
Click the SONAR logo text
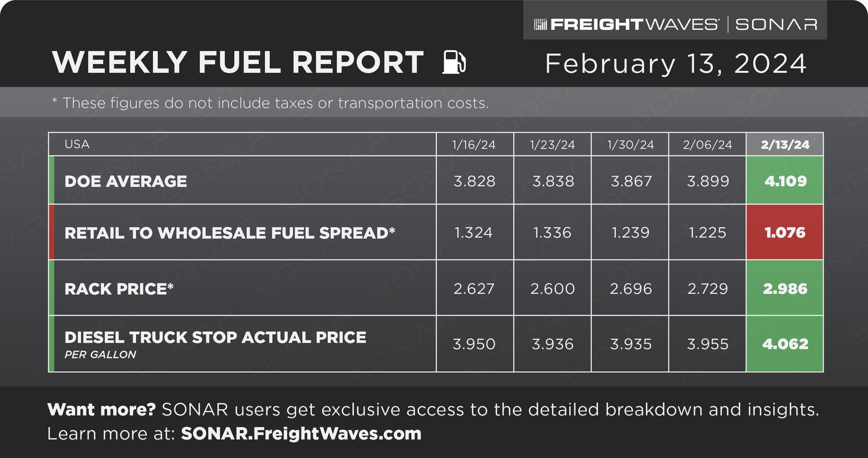[x=776, y=24]
